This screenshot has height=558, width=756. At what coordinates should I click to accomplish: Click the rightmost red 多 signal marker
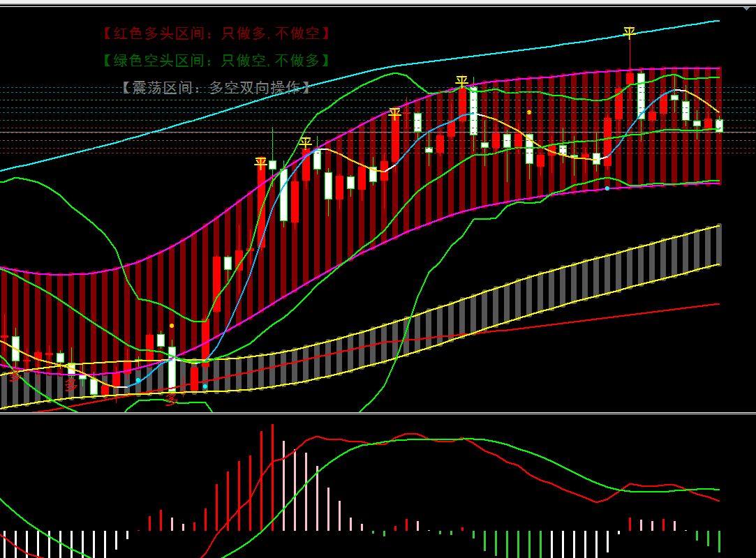pos(171,398)
